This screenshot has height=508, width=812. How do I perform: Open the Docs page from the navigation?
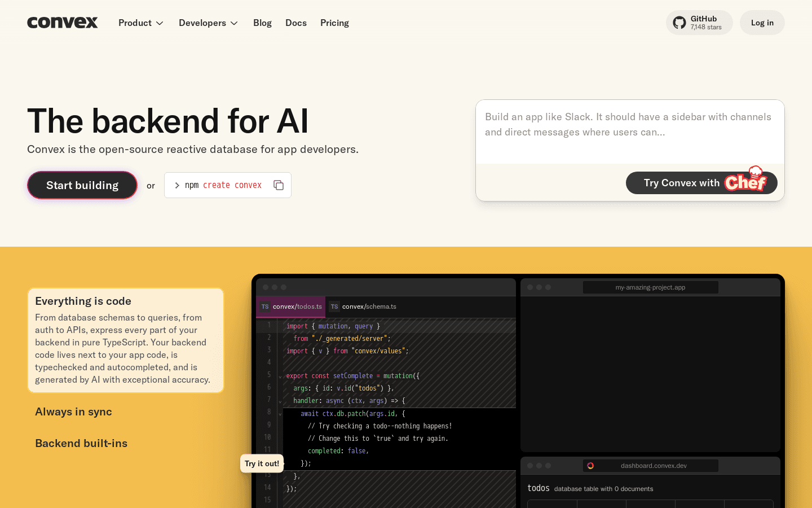[296, 23]
